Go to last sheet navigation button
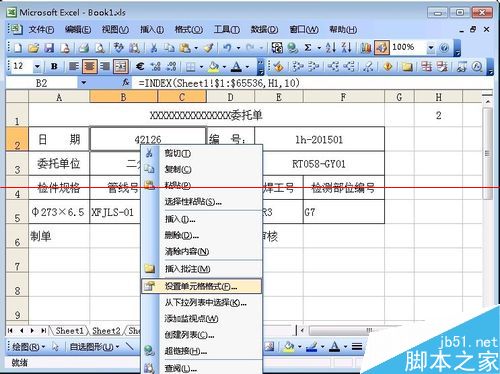This screenshot has height=374, width=500. pyautogui.click(x=44, y=331)
